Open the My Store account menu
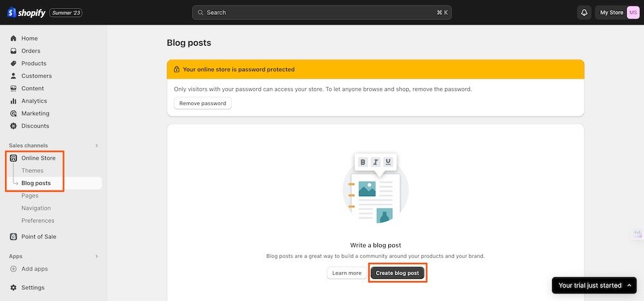This screenshot has width=644, height=301. [x=618, y=13]
